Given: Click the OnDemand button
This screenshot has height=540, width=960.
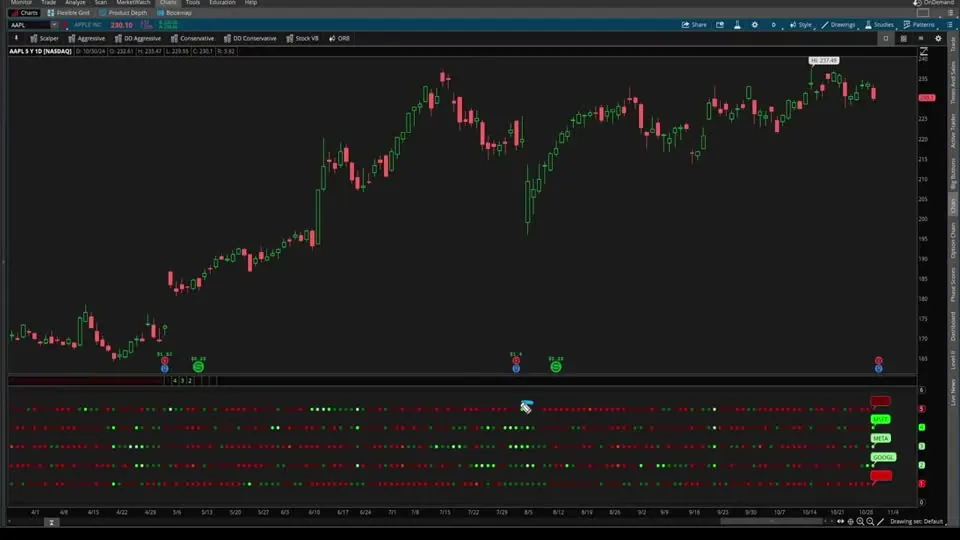Looking at the screenshot, I should point(934,3).
